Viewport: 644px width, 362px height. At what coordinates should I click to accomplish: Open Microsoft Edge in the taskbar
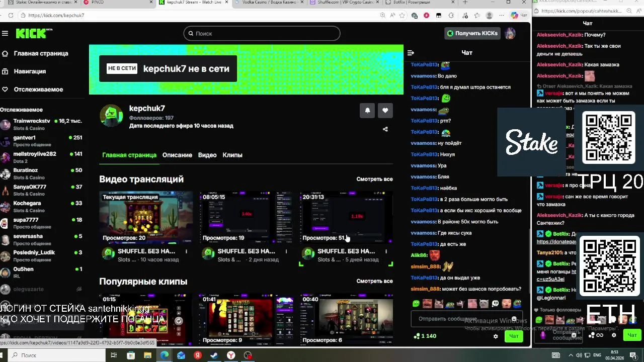[x=165, y=355]
